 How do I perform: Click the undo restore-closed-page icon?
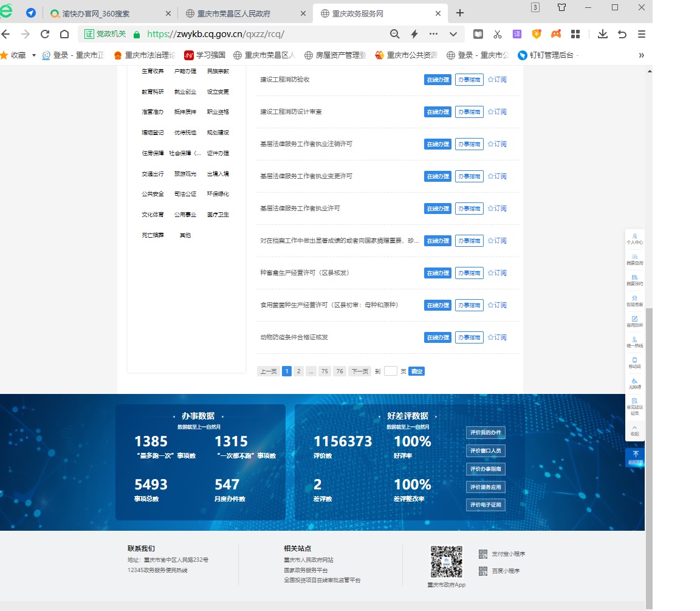pos(622,34)
